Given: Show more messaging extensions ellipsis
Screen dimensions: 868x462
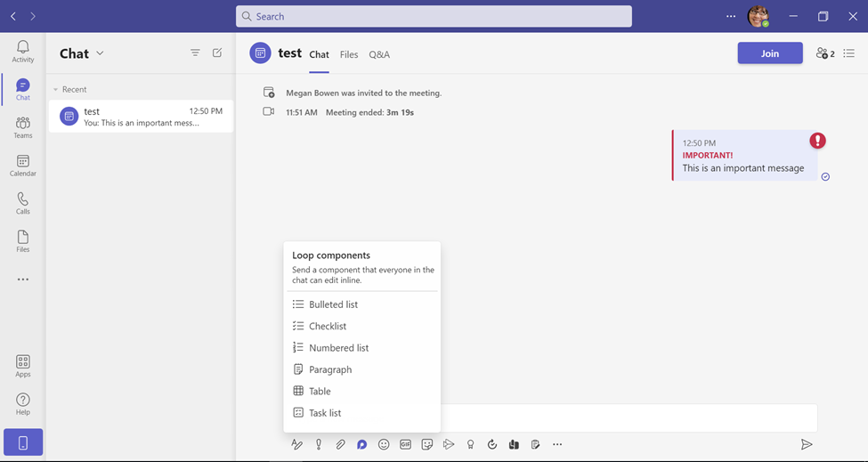Looking at the screenshot, I should point(557,444).
